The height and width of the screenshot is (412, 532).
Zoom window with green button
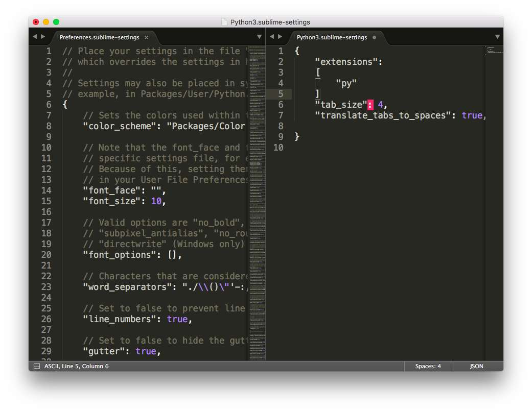[56, 22]
